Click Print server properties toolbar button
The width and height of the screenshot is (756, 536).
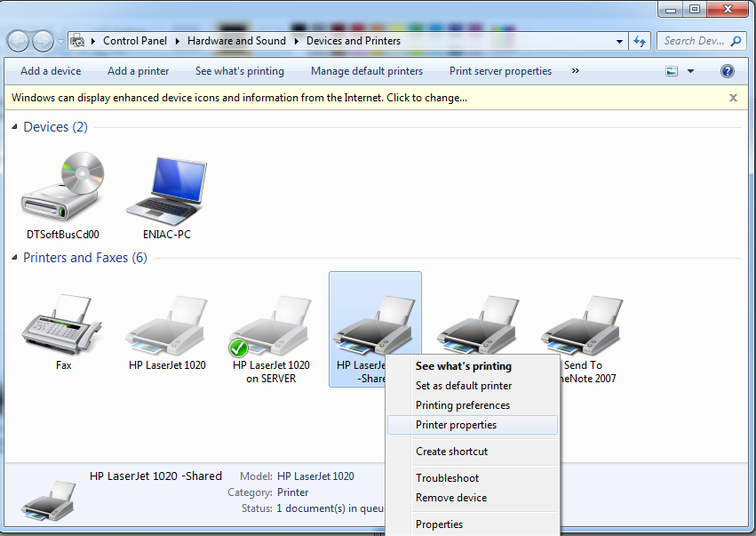(x=500, y=71)
